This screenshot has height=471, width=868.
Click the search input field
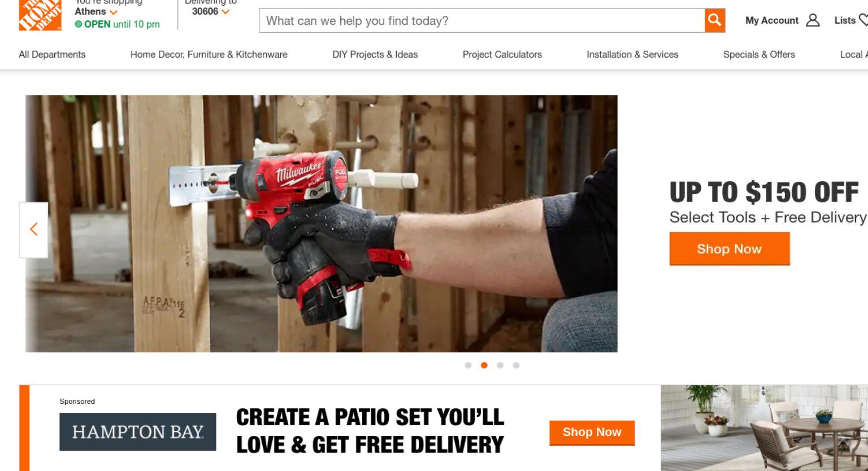click(x=482, y=21)
